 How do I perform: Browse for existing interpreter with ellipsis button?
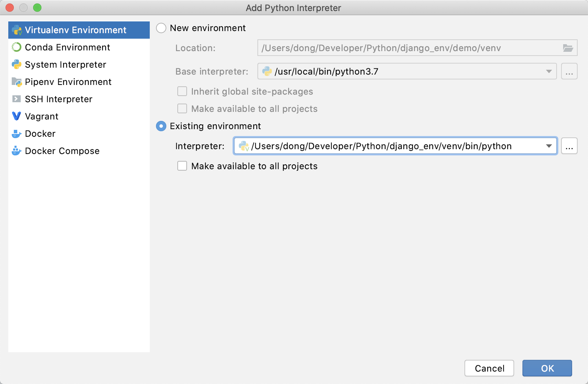coord(569,146)
